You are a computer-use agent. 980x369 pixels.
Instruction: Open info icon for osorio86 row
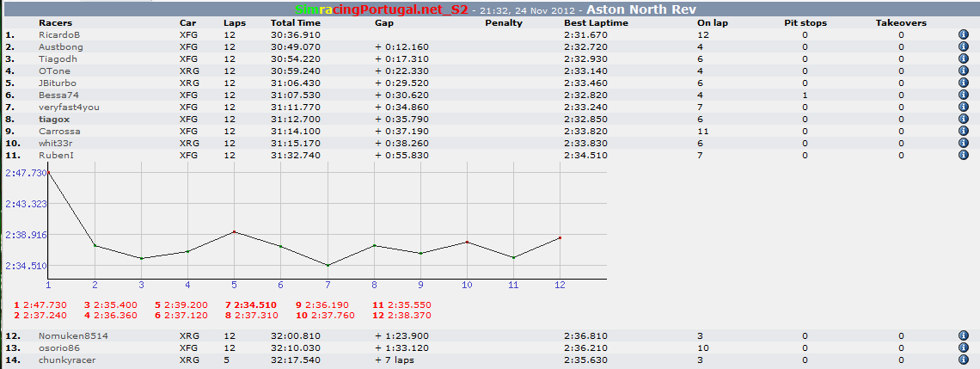tap(963, 347)
